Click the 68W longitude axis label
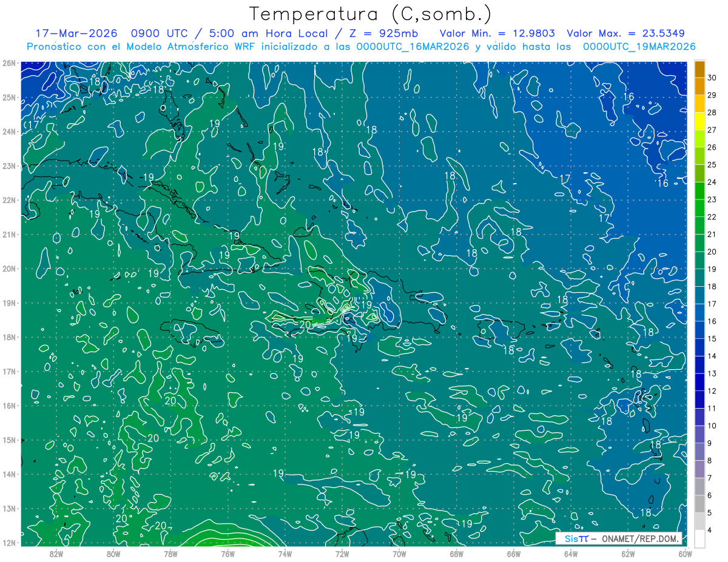Image resolution: width=728 pixels, height=562 pixels. pyautogui.click(x=456, y=554)
